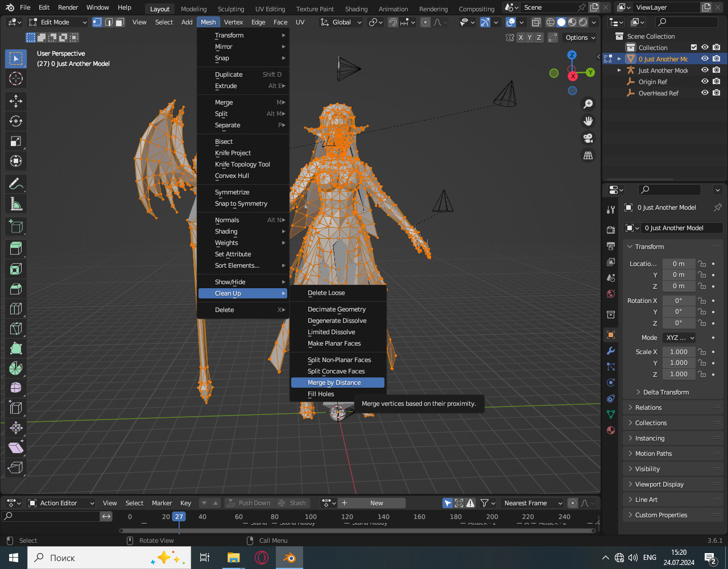Select the Annotate pencil tool
Viewport: 728px width, 569px height.
pyautogui.click(x=16, y=184)
